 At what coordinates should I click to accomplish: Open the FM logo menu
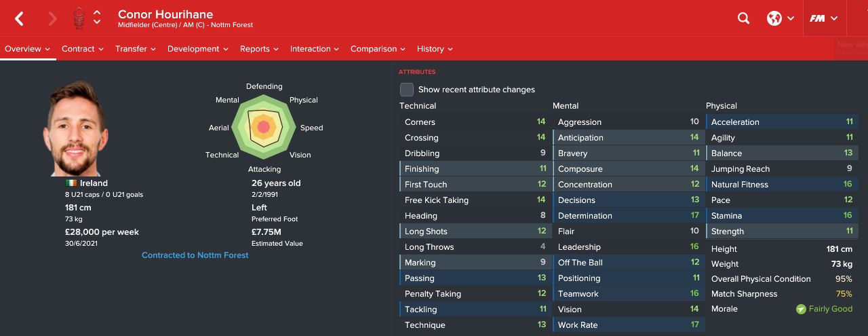[823, 19]
